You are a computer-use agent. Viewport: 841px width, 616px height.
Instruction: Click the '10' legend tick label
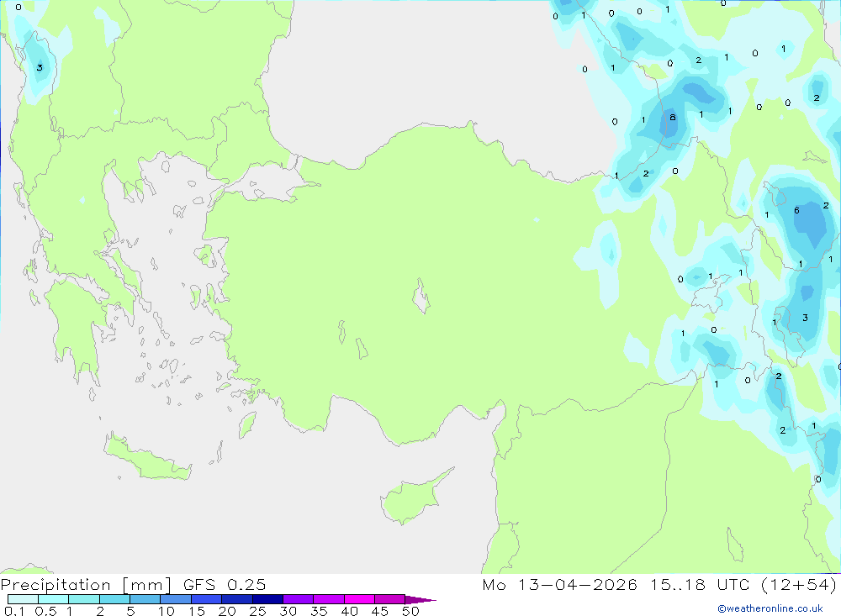(x=167, y=611)
